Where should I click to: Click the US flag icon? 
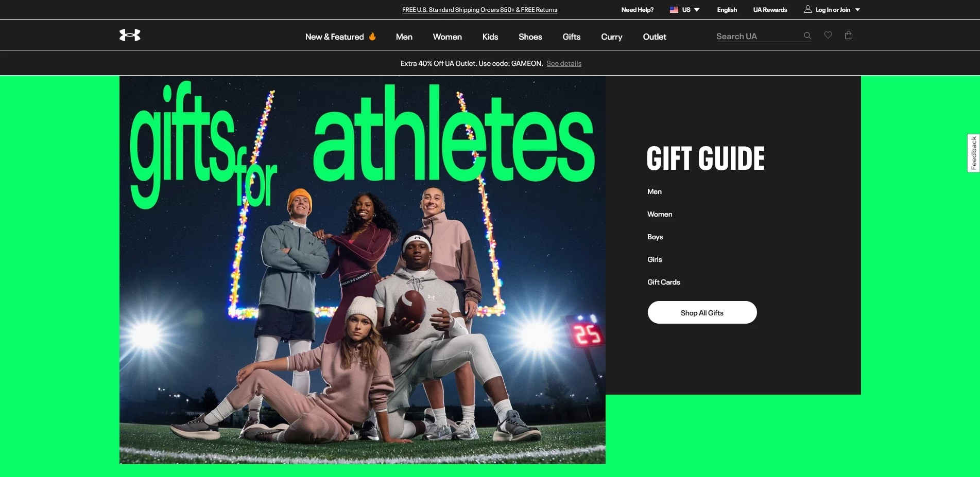674,10
